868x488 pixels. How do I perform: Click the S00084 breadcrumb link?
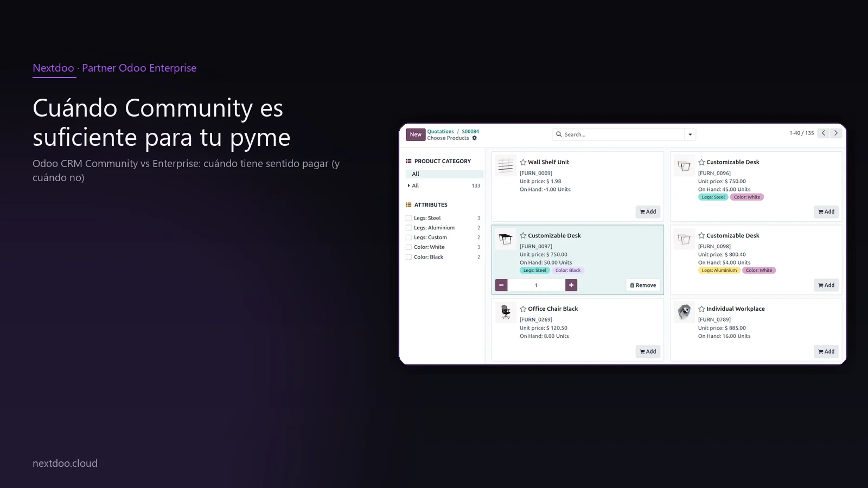click(470, 132)
